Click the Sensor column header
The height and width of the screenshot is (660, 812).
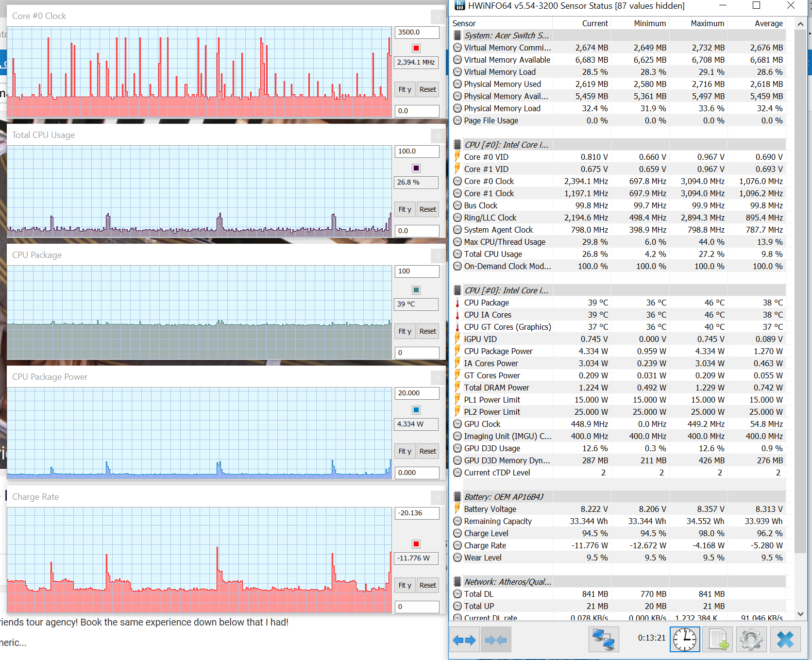click(x=501, y=23)
